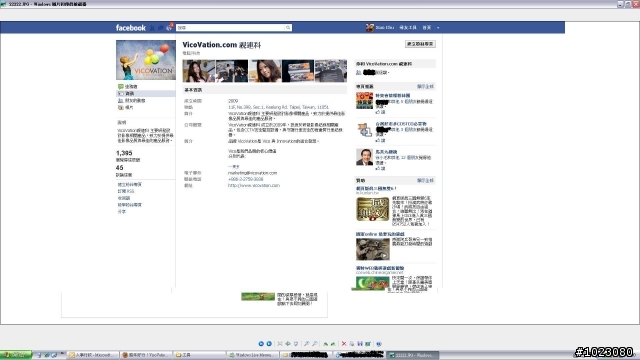
Task: Click the 45 talking-about count
Action: (x=120, y=168)
